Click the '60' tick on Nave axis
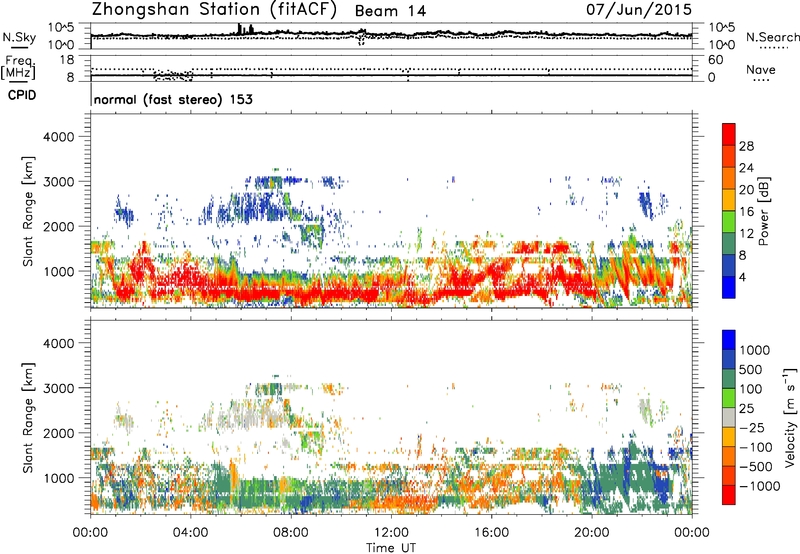Viewport: 800px width, 554px height. tap(715, 60)
